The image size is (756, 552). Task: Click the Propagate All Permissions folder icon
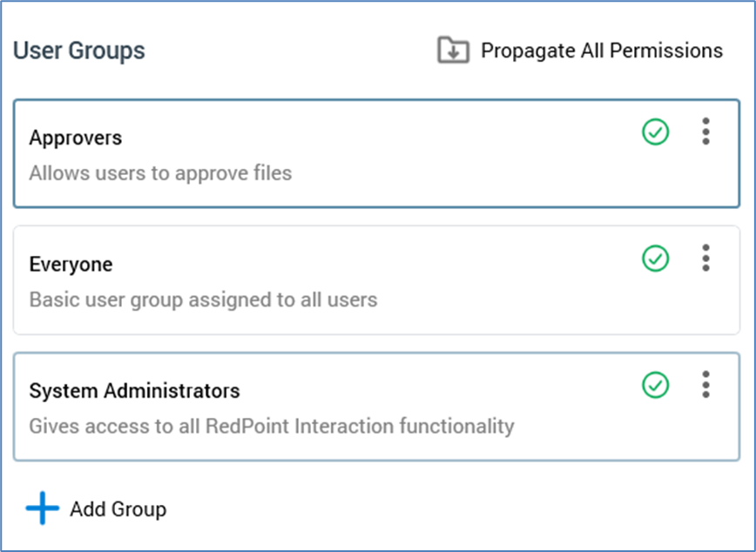(453, 50)
